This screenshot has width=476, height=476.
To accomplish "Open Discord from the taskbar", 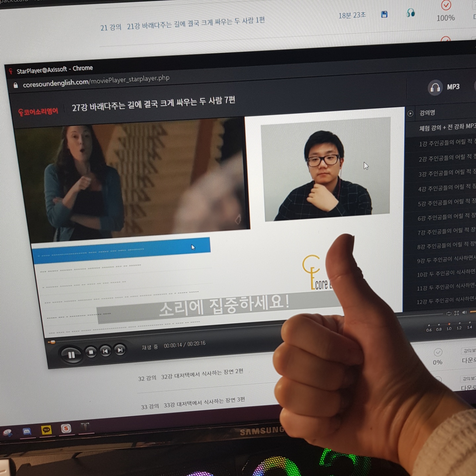I will pos(27,431).
